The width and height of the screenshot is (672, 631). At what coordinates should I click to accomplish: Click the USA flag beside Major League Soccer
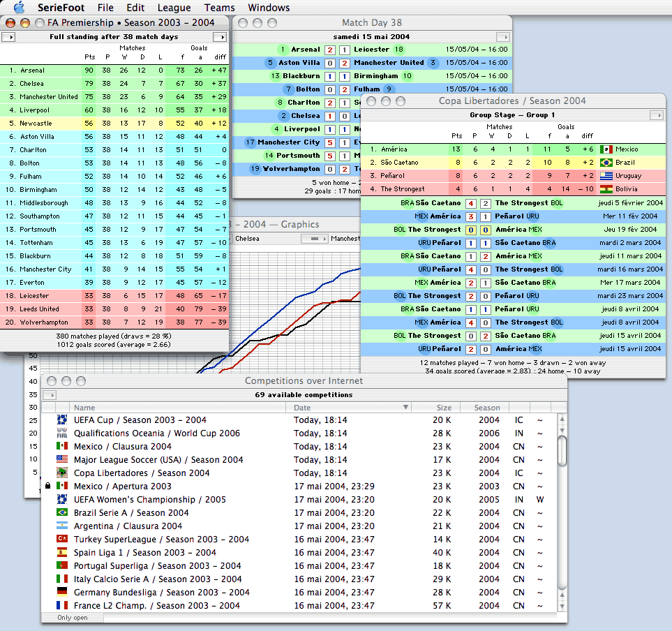point(62,459)
